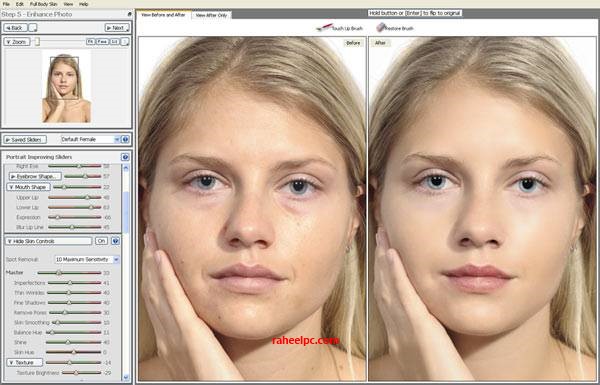Adjust the Upper Lip slider
Screen dimensions: 600x385
(x=75, y=198)
